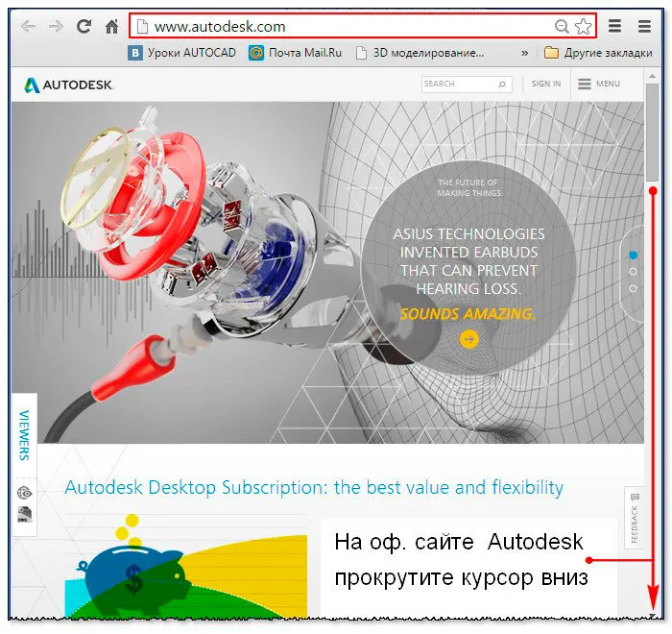Viewport: 672px width, 634px height.
Task: Click the browser forward arrow
Action: coord(56,27)
